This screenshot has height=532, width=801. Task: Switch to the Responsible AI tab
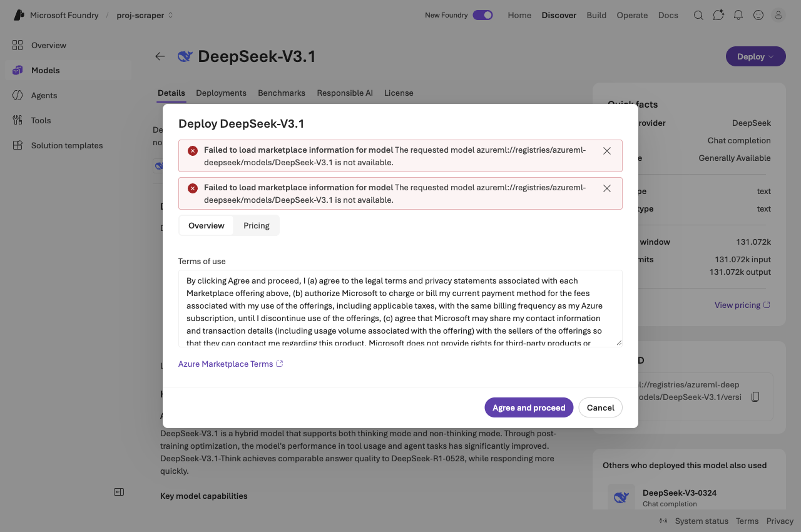coord(345,93)
